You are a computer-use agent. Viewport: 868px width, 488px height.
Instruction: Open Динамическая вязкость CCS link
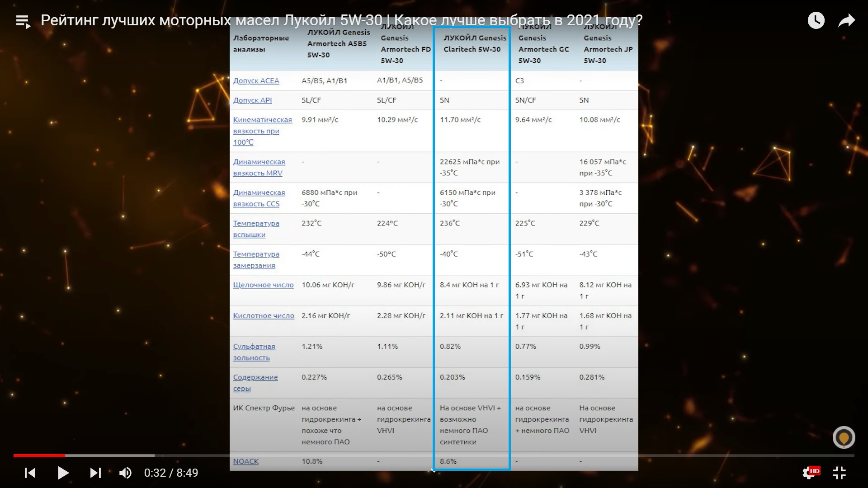259,198
